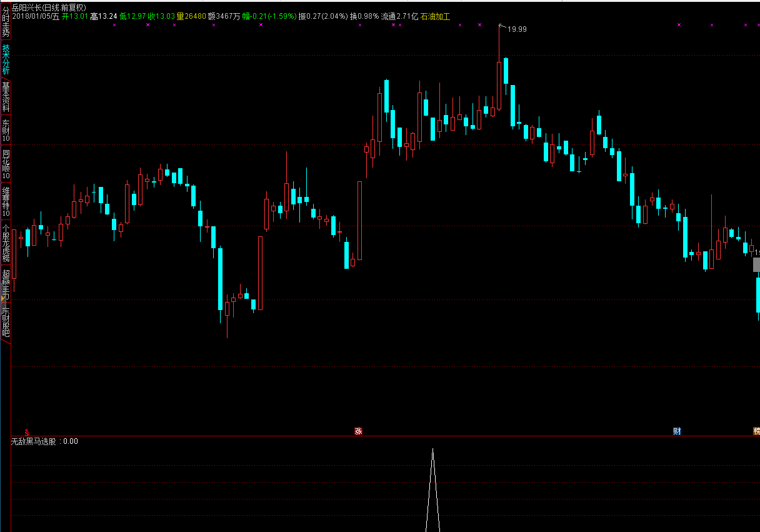Click the white signal spike in indicator panel
Image resolution: width=760 pixels, height=532 pixels.
(x=432, y=490)
